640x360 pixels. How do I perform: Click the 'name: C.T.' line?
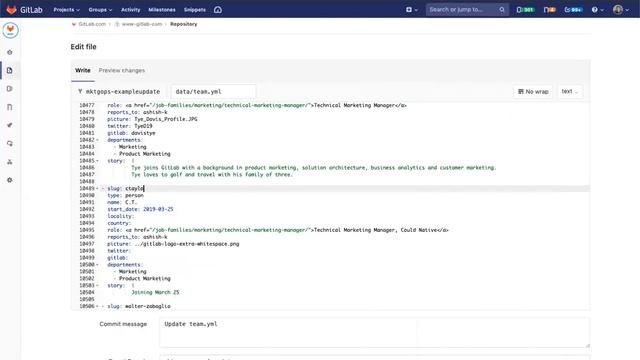(x=122, y=202)
